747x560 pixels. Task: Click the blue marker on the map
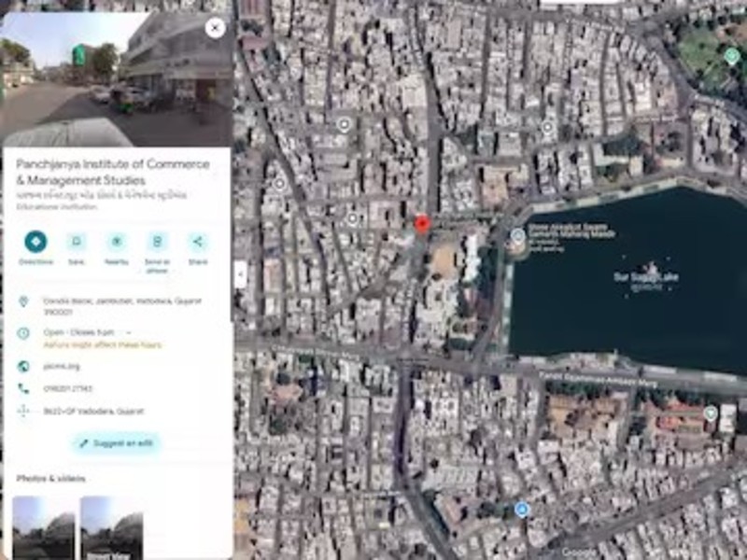pyautogui.click(x=522, y=509)
